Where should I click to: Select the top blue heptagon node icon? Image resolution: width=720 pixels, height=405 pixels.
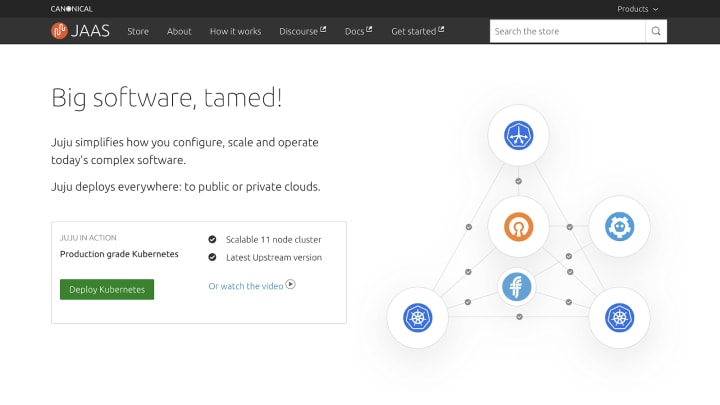coord(518,135)
